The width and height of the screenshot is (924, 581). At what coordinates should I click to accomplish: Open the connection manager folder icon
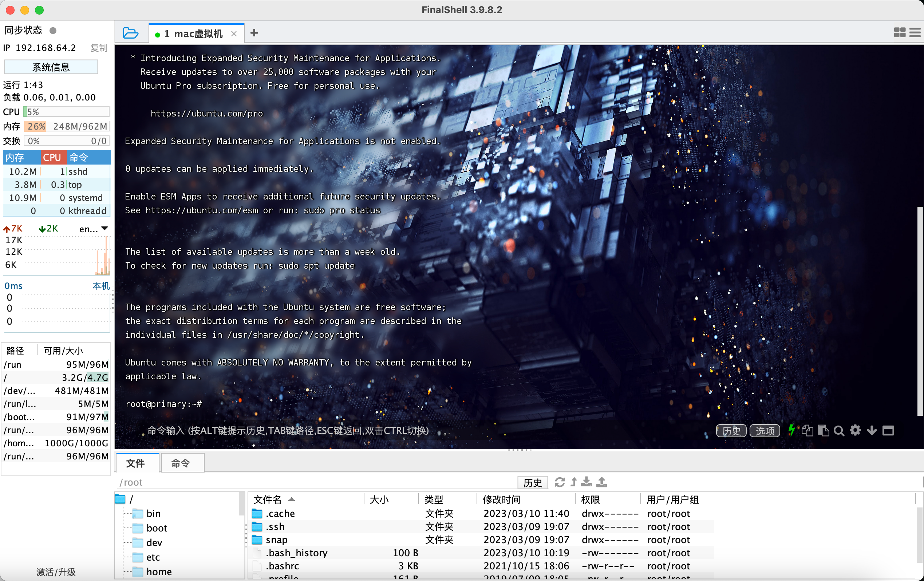pos(130,33)
